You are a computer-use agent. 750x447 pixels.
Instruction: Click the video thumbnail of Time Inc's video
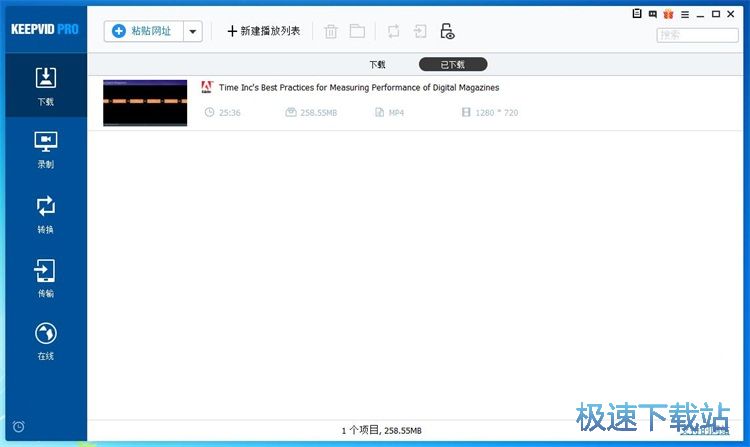pyautogui.click(x=145, y=103)
